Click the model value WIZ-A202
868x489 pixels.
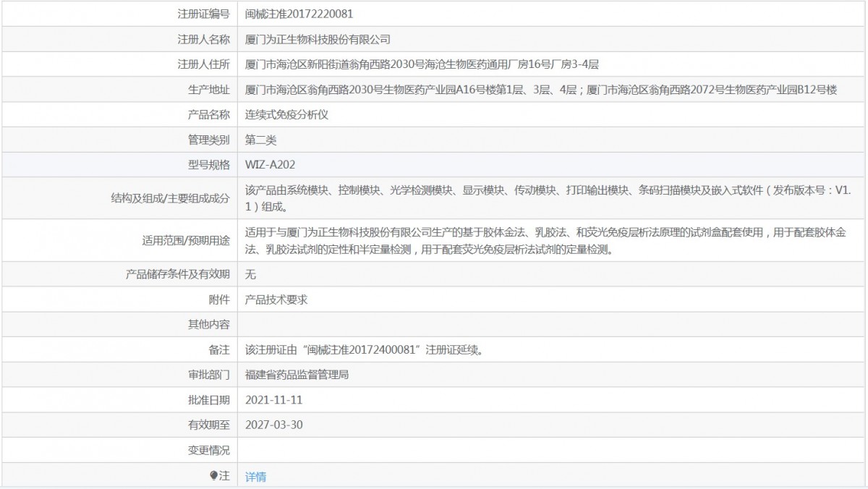coord(271,165)
